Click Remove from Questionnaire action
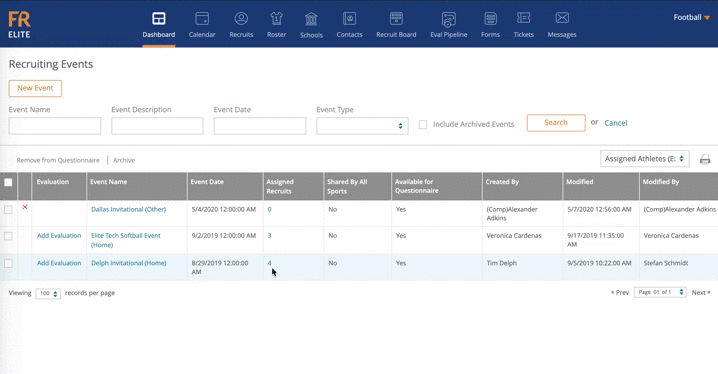 [x=58, y=160]
